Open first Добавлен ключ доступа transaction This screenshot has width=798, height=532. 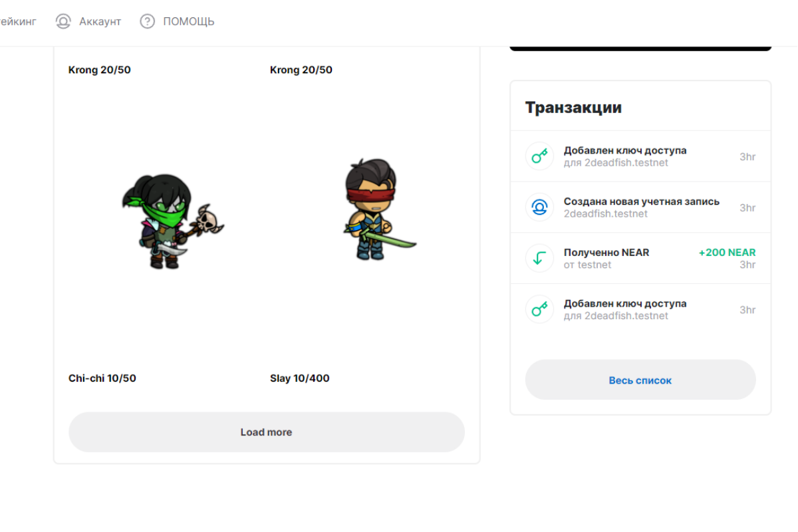coord(640,157)
